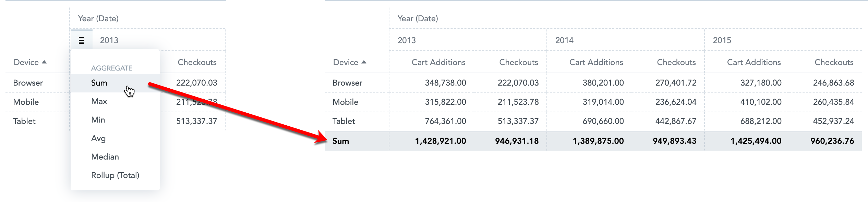
Task: Click the Device sort arrow in left table
Action: coord(44,62)
